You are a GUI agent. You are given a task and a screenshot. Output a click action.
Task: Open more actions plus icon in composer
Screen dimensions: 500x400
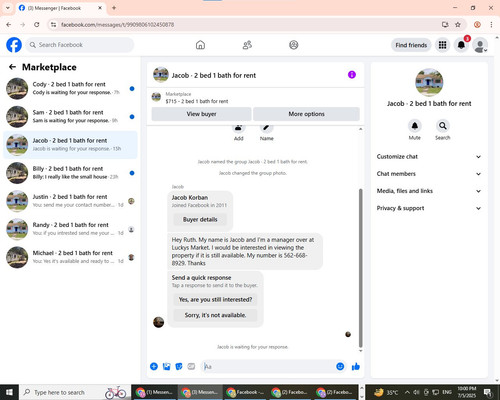[x=154, y=367]
